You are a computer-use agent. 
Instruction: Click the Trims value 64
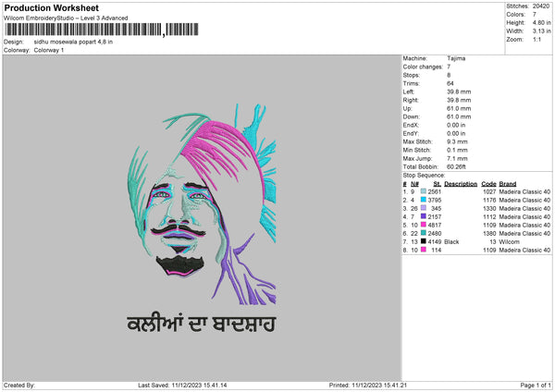click(x=450, y=83)
